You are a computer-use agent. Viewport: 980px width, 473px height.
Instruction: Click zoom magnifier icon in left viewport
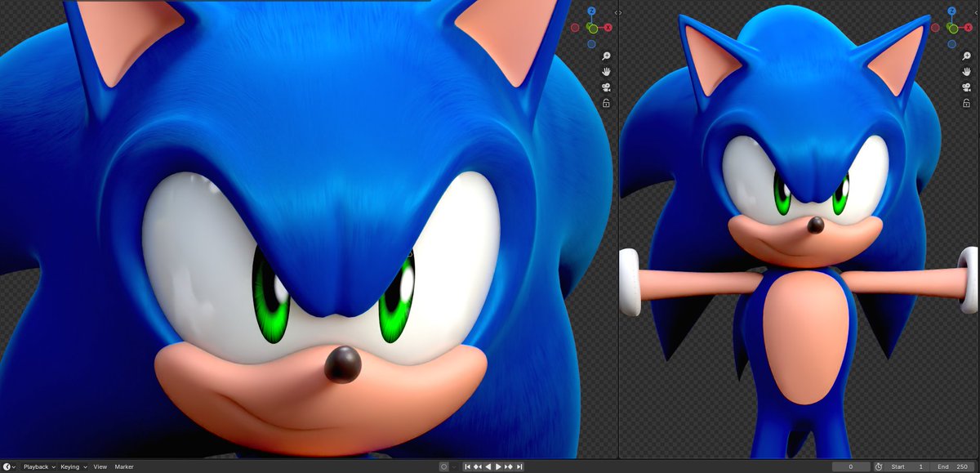click(x=606, y=56)
